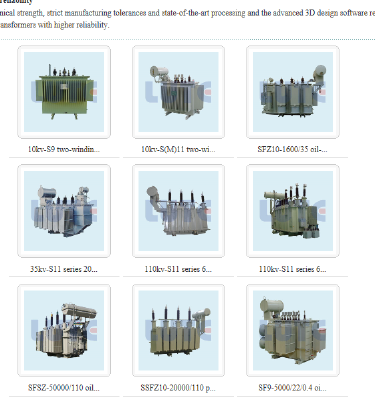
Task: Open the middle-row right 110kv-S11 transformer image
Action: point(293,211)
